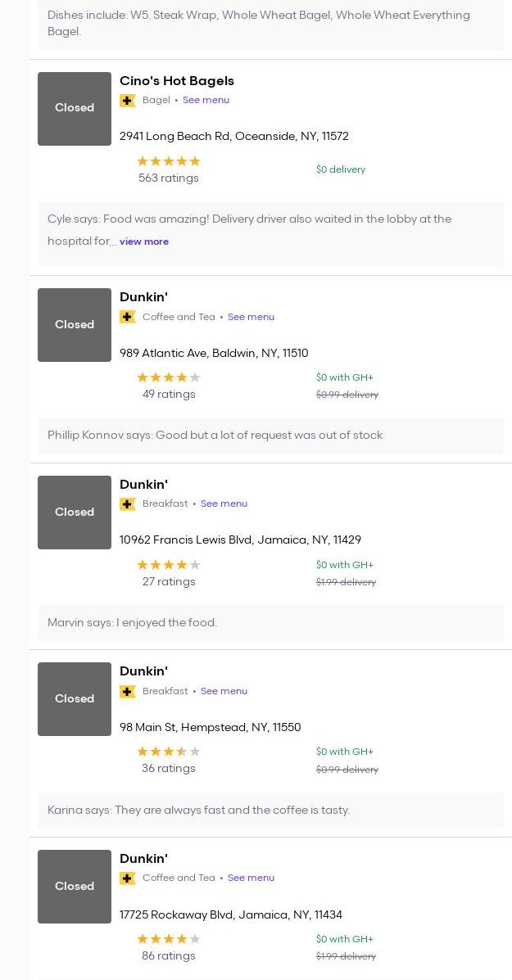Image resolution: width=512 pixels, height=980 pixels.
Task: Open See menu for Dunkin' on Rockaway Blvd
Action: pos(251,878)
